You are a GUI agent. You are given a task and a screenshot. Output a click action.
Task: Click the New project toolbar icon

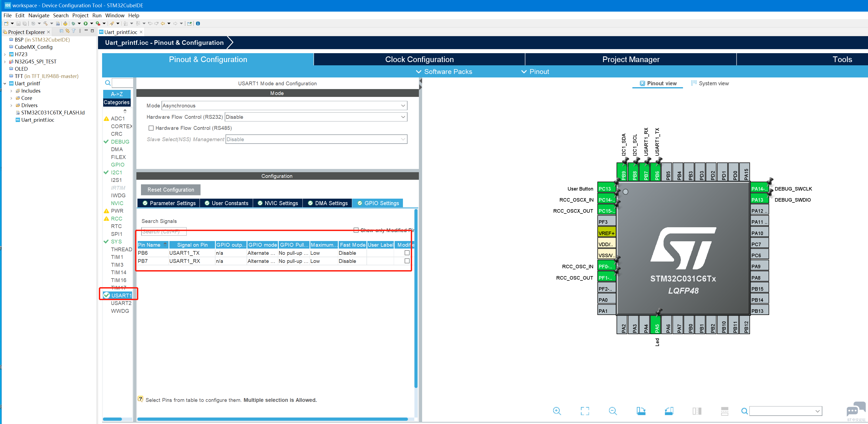point(6,23)
